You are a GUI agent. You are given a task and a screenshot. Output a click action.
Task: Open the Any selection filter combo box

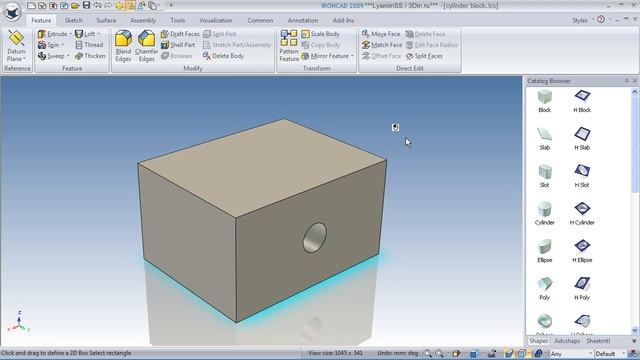point(571,354)
